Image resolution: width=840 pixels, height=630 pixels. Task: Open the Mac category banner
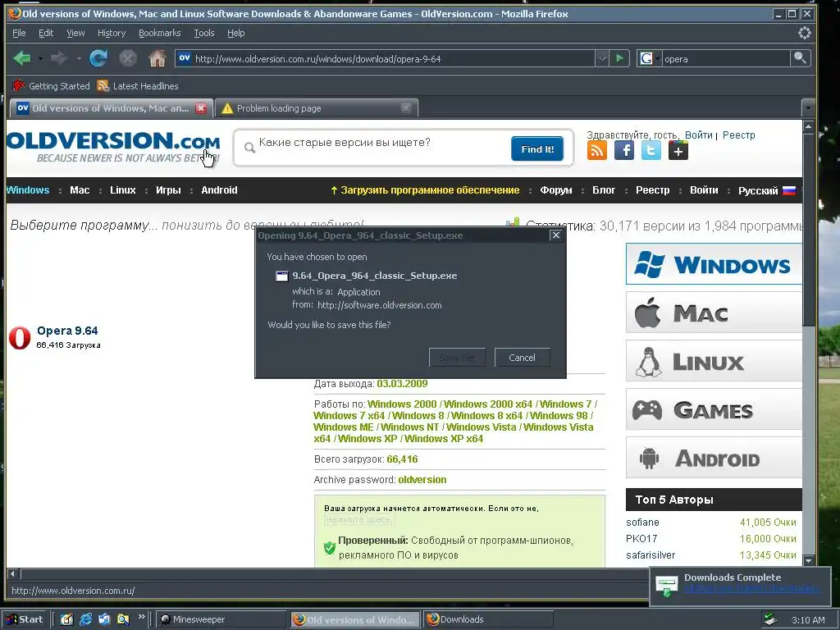[x=714, y=313]
